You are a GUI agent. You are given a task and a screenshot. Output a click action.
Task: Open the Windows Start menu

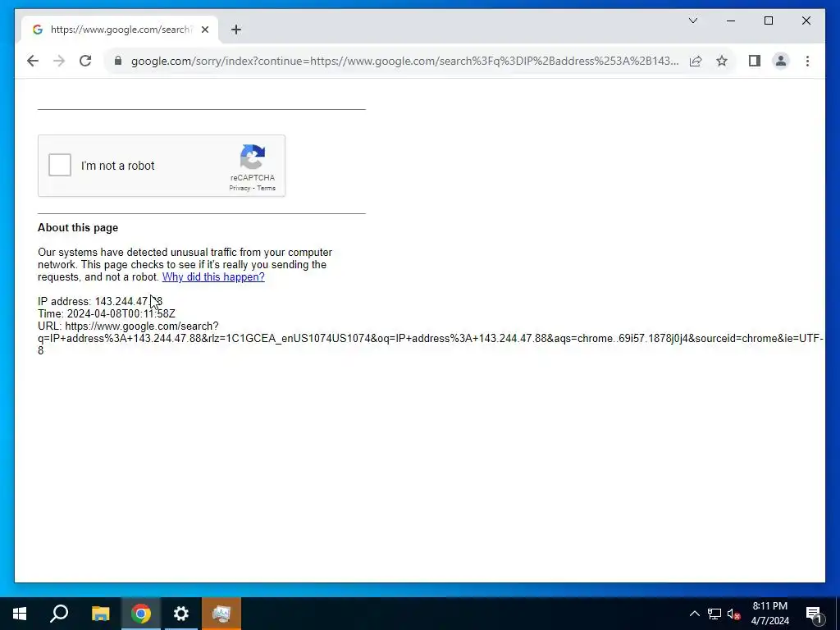tap(20, 614)
